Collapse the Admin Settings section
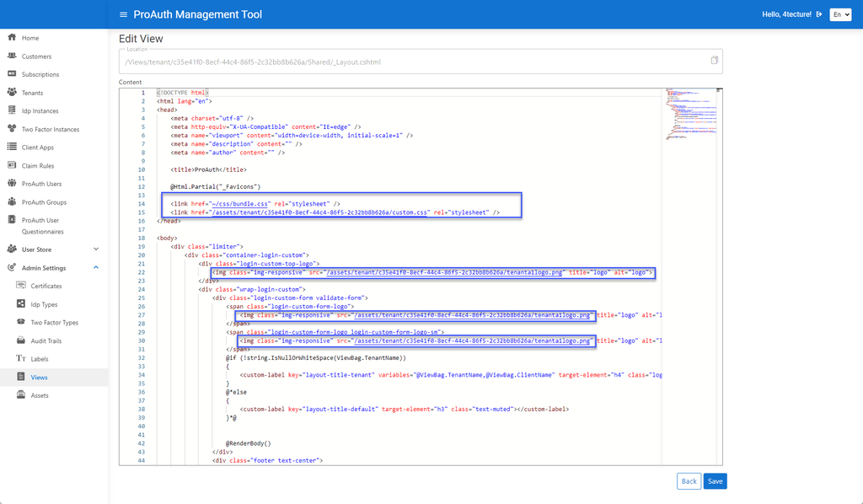The image size is (863, 504). coord(96,268)
